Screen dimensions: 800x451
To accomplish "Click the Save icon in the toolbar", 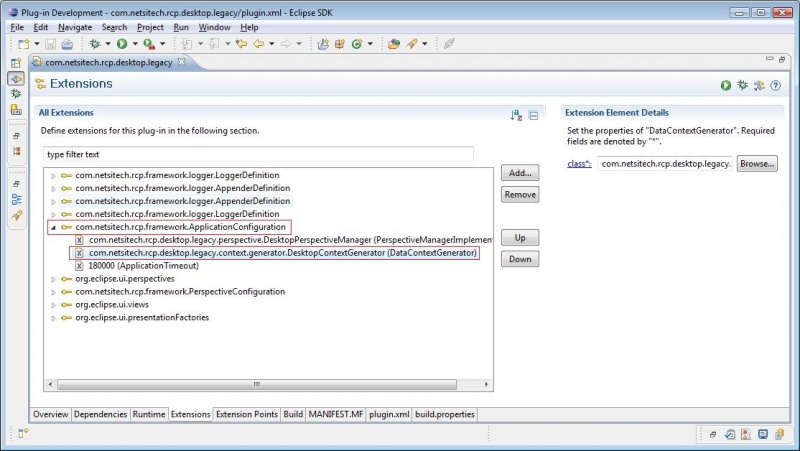I will tap(52, 44).
